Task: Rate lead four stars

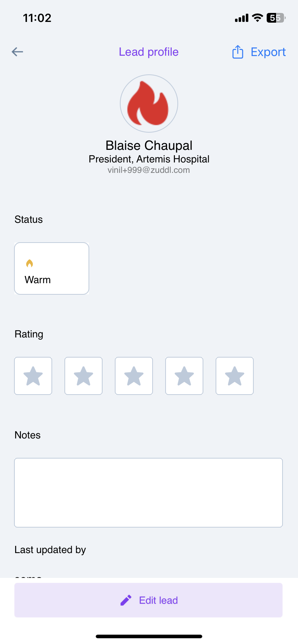Action: tap(184, 376)
